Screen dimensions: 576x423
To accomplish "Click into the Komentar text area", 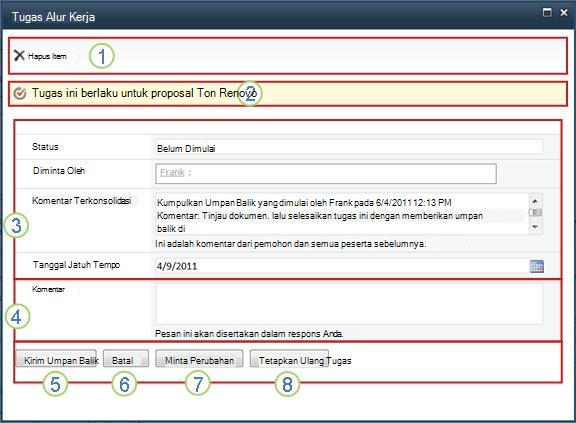I will coord(349,304).
